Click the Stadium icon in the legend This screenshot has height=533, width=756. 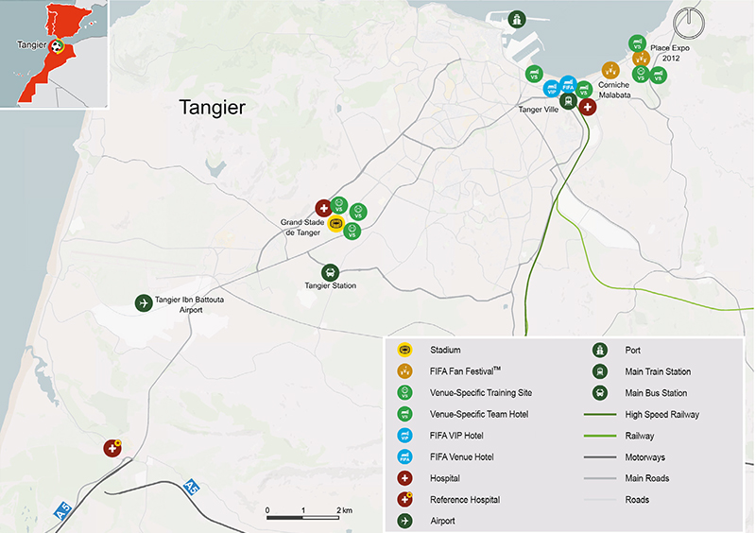[404, 350]
